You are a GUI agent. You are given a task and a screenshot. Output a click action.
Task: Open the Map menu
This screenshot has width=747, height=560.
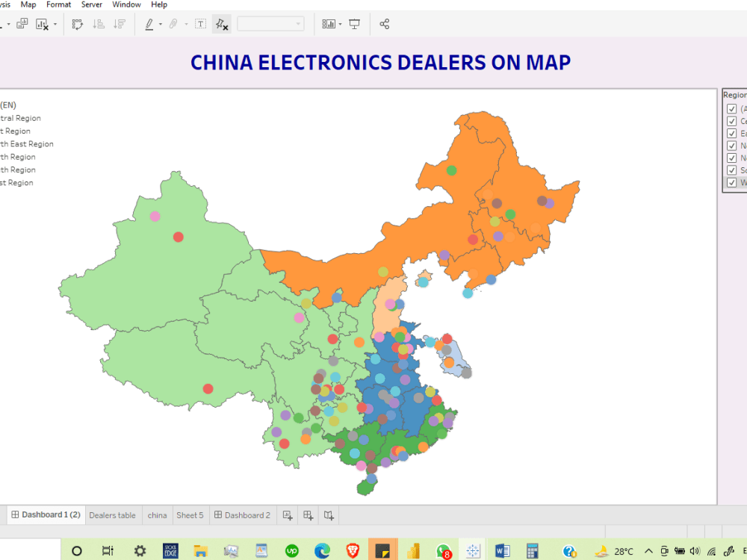pyautogui.click(x=28, y=4)
